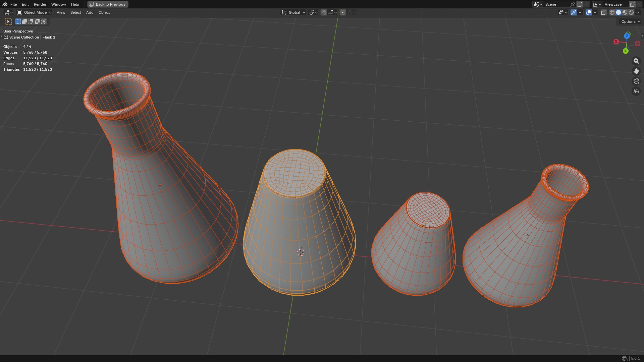Switch to rendered viewport shading
The width and height of the screenshot is (644, 362).
coord(631,12)
